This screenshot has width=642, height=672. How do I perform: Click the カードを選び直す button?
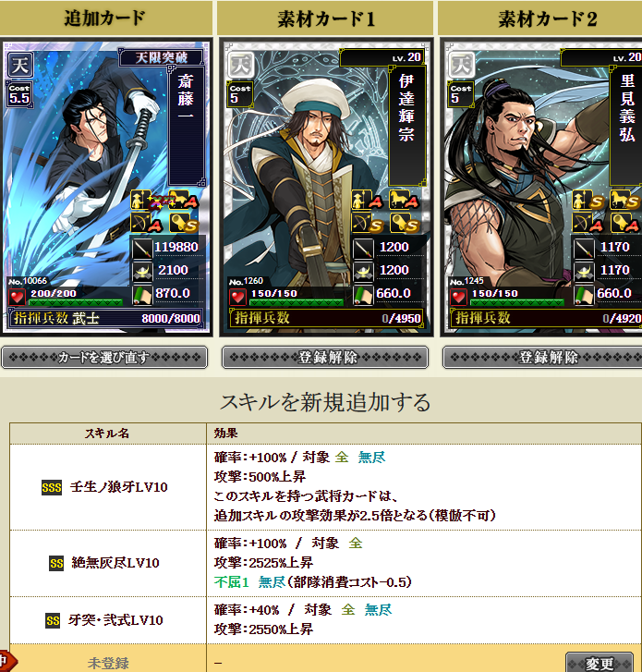pyautogui.click(x=104, y=357)
